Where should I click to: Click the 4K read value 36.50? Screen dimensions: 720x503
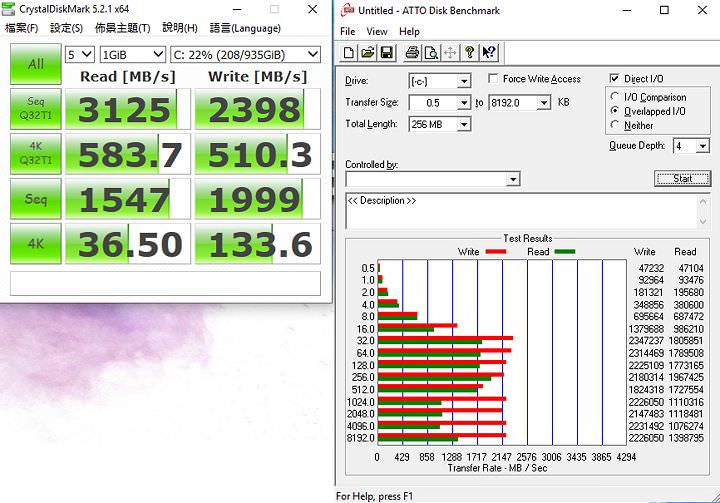[128, 244]
